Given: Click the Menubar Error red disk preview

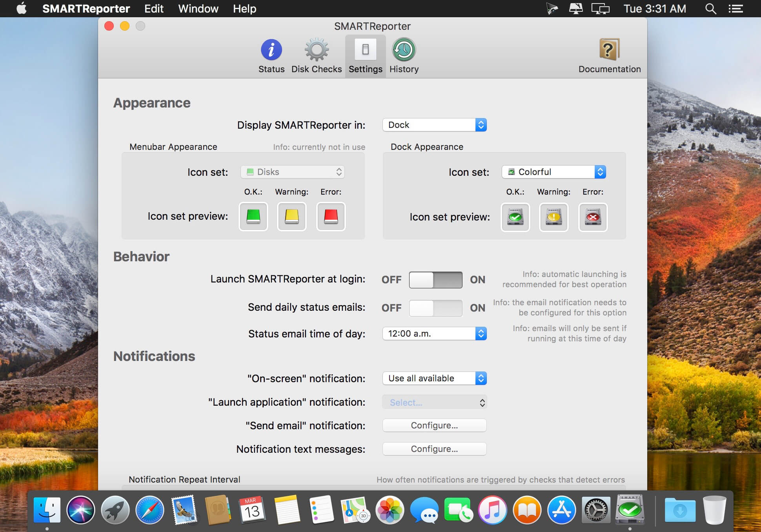Looking at the screenshot, I should (331, 217).
